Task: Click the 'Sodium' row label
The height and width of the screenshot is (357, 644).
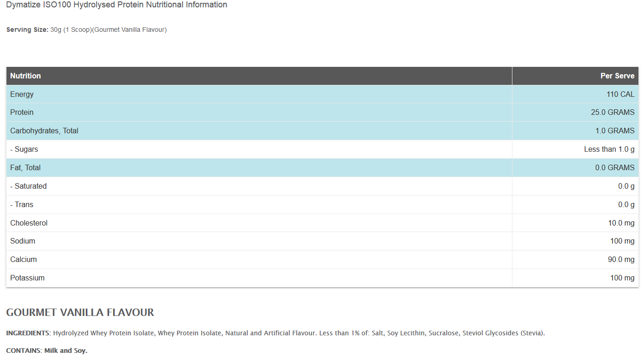Action: click(x=23, y=241)
